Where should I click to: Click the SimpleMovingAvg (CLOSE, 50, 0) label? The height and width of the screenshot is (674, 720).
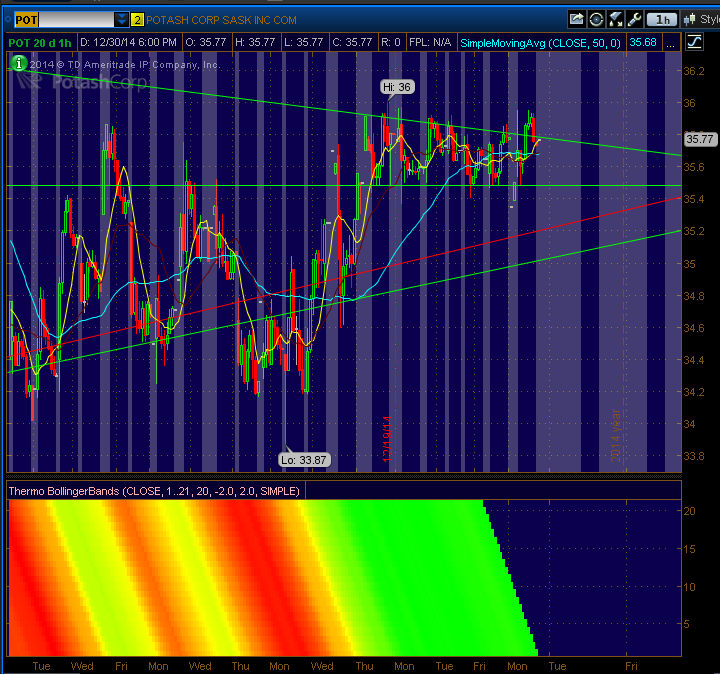pos(540,43)
